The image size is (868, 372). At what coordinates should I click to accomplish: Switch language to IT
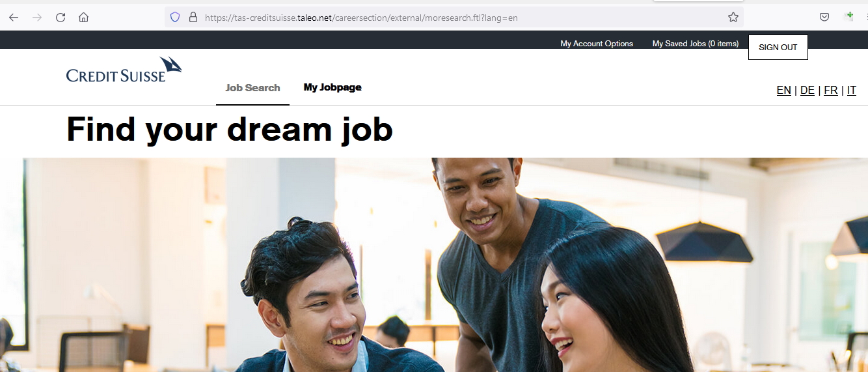tap(852, 91)
